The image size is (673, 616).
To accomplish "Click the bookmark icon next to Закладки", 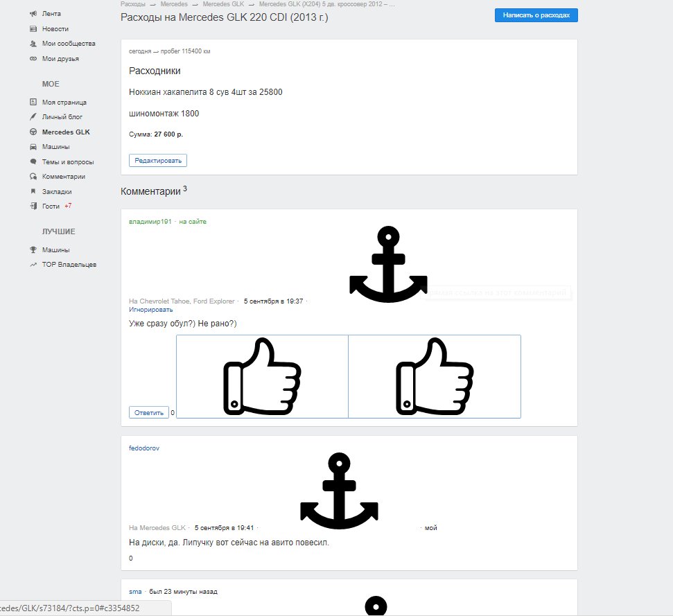I will tap(33, 191).
